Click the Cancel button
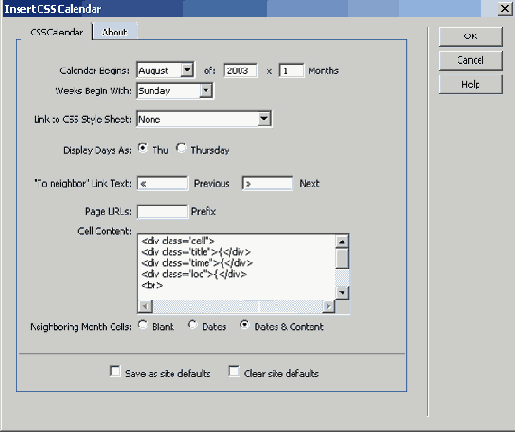515x432 pixels. 470,61
